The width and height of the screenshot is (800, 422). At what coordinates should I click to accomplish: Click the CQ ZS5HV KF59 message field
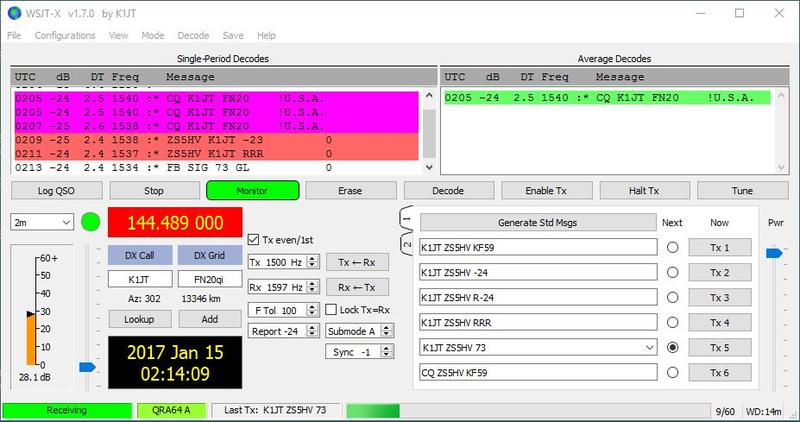pos(538,373)
